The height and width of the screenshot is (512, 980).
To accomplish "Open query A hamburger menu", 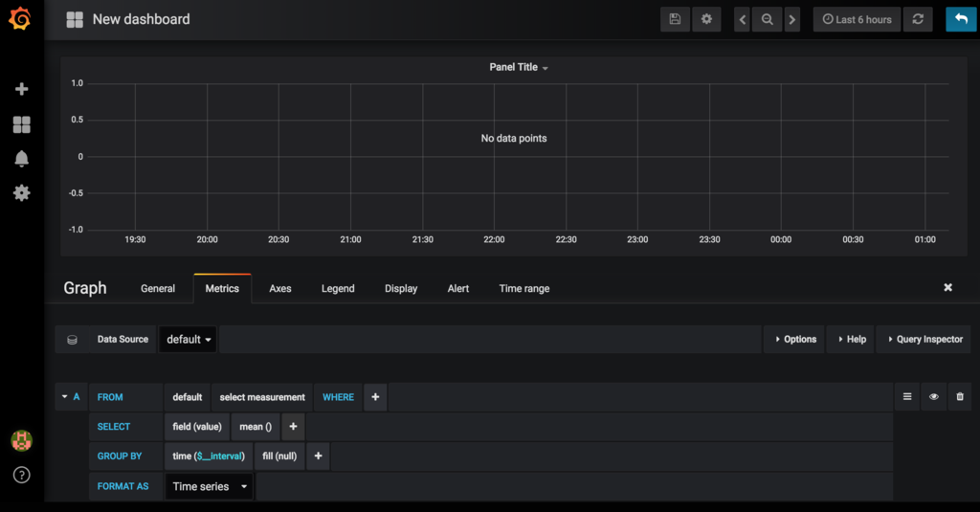I will tap(907, 397).
